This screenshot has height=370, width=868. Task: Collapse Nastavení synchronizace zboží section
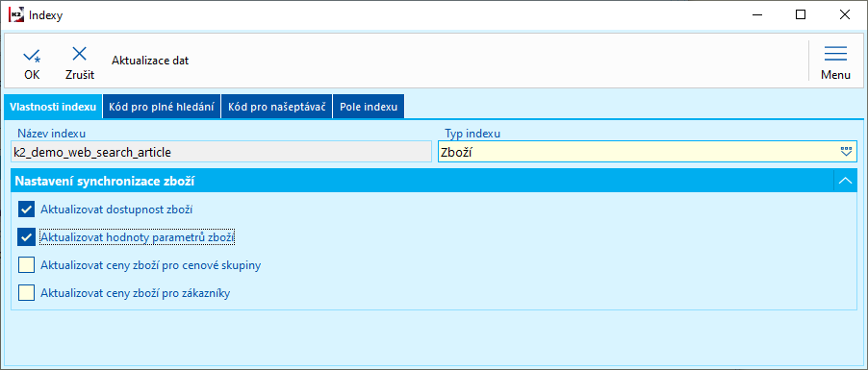(845, 181)
